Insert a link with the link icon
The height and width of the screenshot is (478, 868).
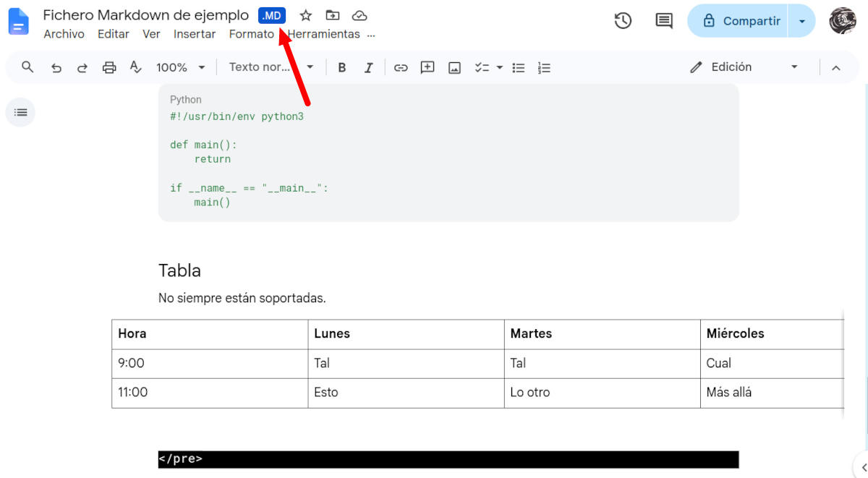[x=401, y=67]
